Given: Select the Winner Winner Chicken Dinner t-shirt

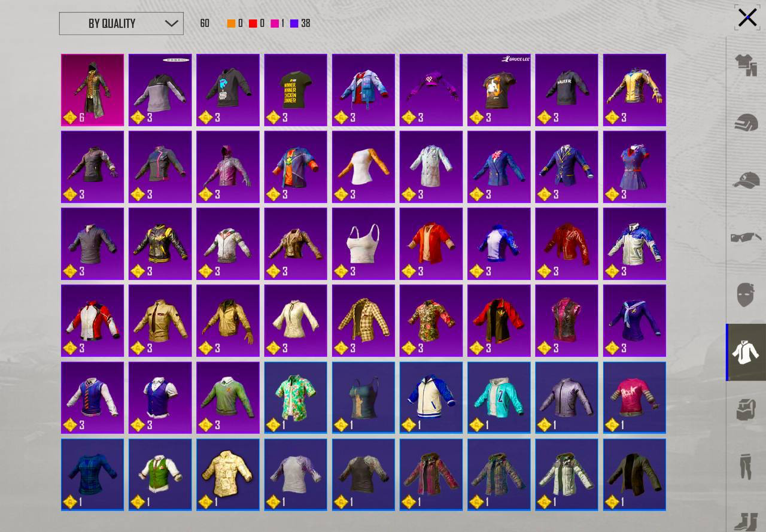Looking at the screenshot, I should (296, 90).
